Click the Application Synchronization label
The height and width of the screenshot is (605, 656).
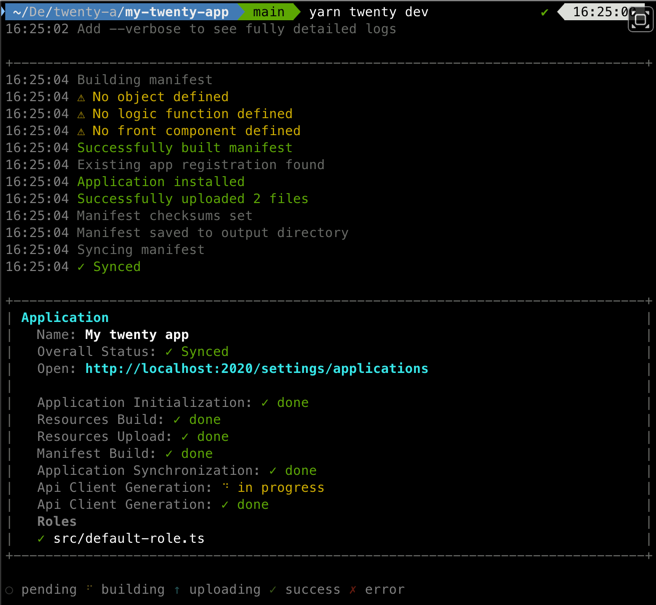(x=148, y=471)
